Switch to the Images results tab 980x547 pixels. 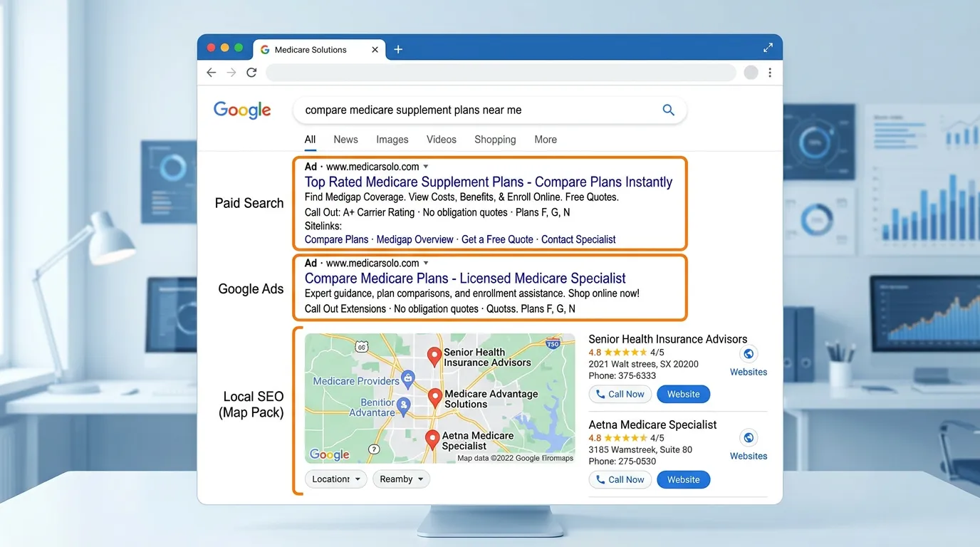click(392, 140)
